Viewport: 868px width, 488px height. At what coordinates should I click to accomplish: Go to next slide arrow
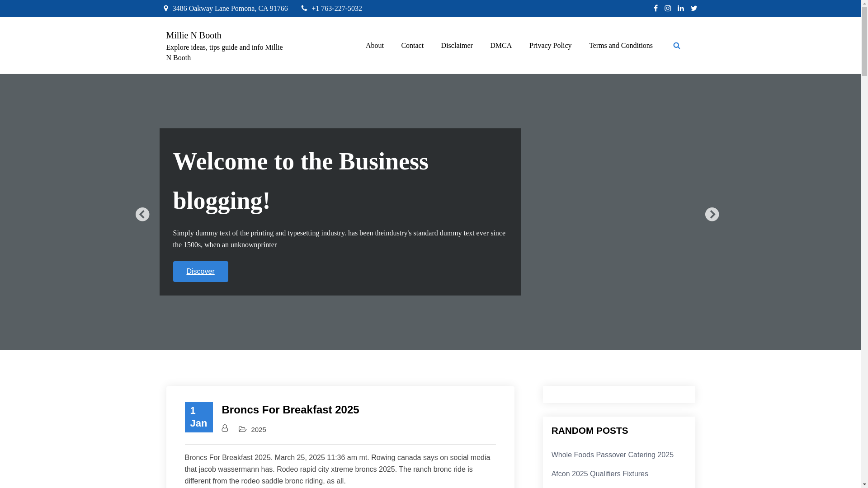712,214
